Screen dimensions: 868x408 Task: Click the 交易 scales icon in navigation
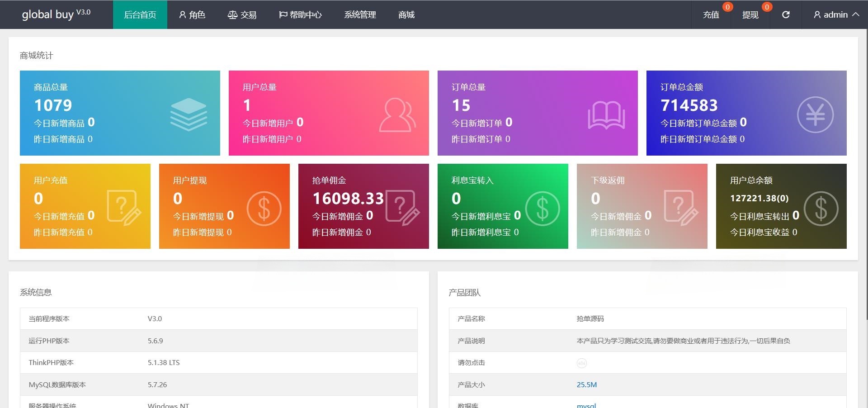point(232,14)
